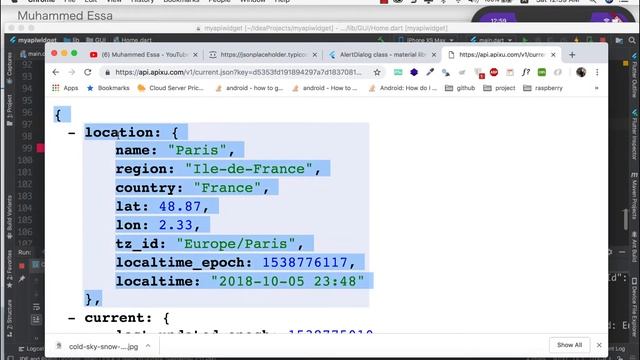Image resolution: width=640 pixels, height=360 pixels.
Task: Click Show All downloads
Action: click(569, 345)
